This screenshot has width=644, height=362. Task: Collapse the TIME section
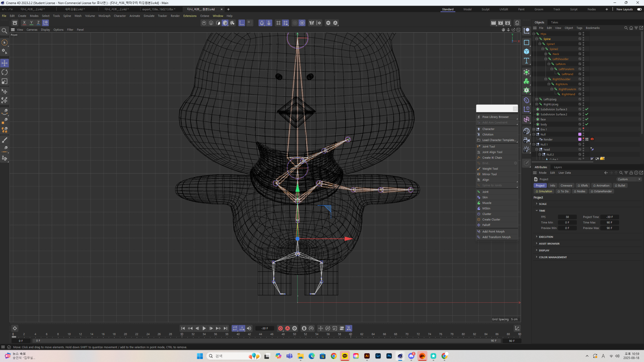pos(536,211)
